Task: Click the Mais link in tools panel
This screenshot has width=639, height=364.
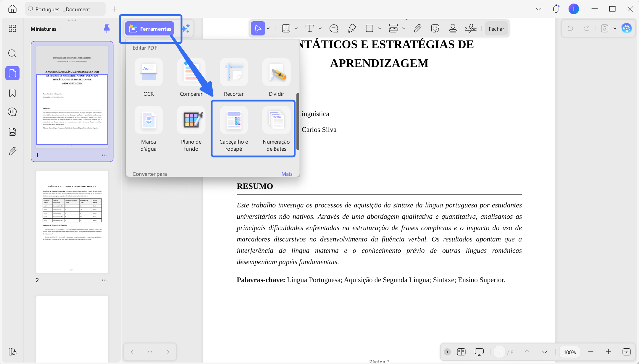Action: (287, 174)
